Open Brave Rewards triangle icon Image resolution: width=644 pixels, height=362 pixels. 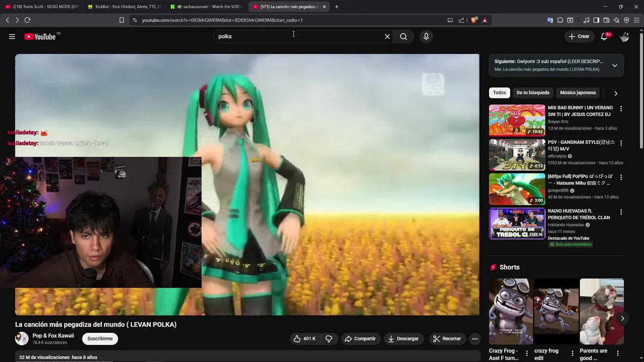(485, 20)
